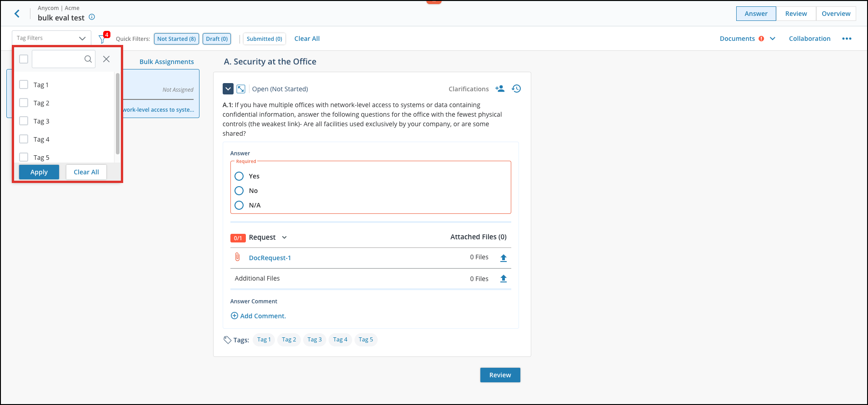The width and height of the screenshot is (868, 405).
Task: Check the Tag 1 checkbox
Action: [24, 84]
